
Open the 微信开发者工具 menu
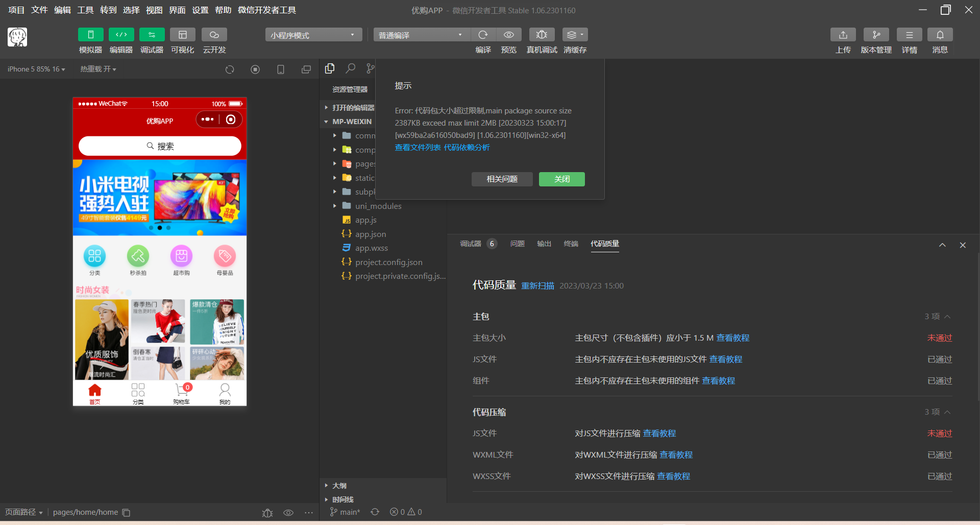267,10
